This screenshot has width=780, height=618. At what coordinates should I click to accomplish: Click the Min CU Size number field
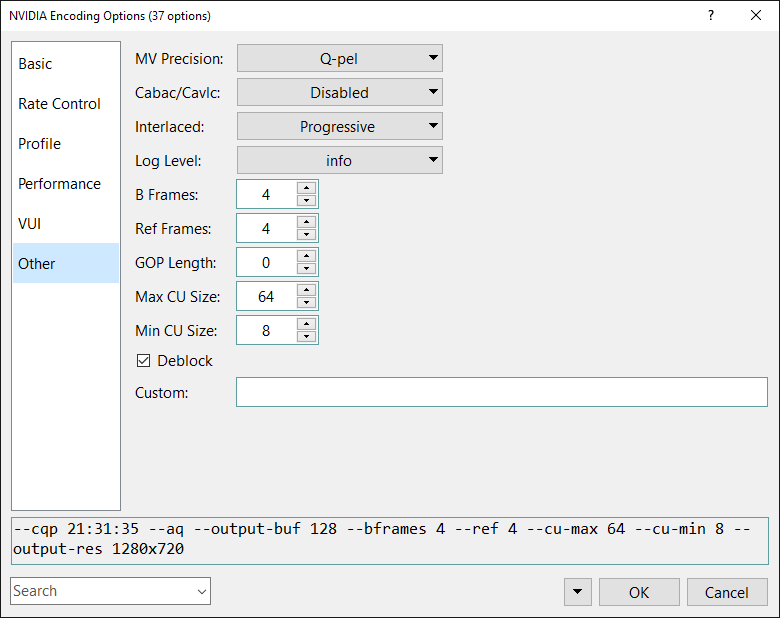(x=267, y=330)
